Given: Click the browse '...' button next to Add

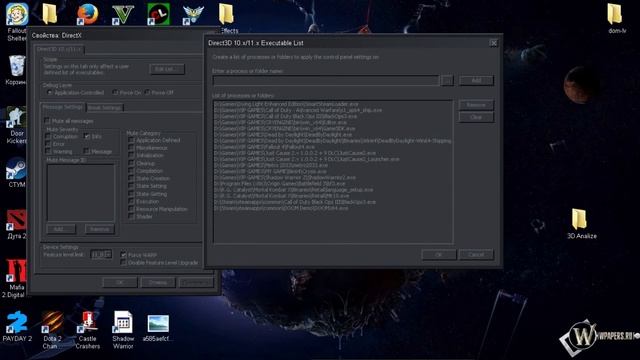Looking at the screenshot, I should (447, 80).
